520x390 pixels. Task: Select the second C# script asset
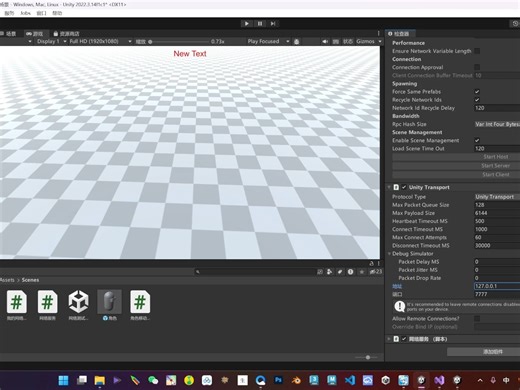[47, 302]
